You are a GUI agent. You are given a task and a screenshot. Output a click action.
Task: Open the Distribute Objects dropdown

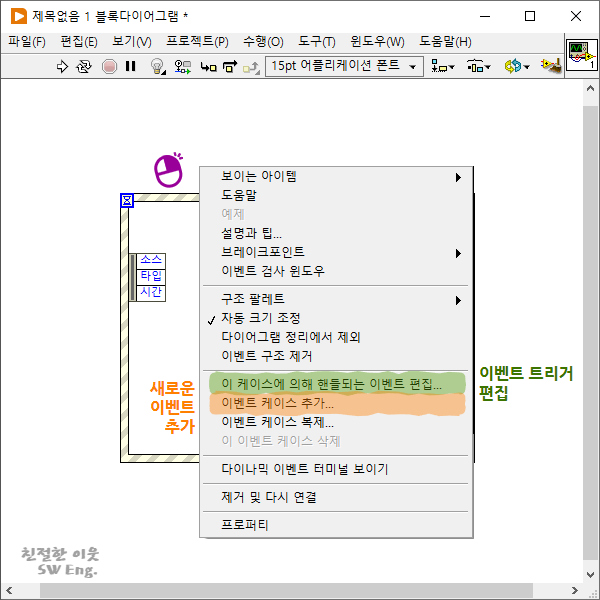(478, 67)
